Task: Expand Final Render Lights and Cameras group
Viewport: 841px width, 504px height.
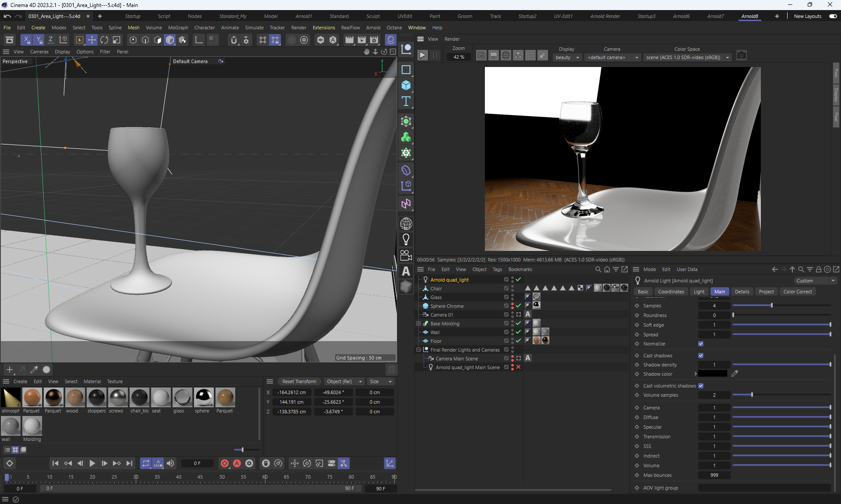Action: pos(418,350)
